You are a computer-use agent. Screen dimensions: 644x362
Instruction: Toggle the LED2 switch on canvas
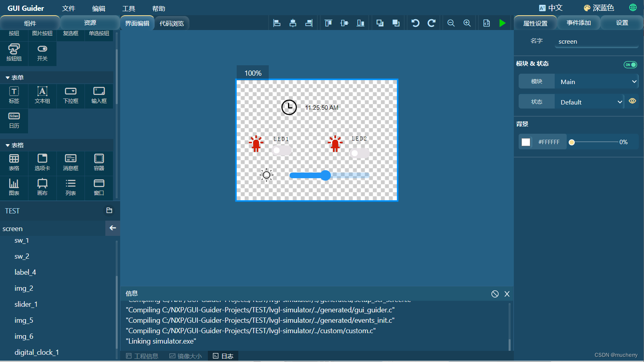point(359,153)
